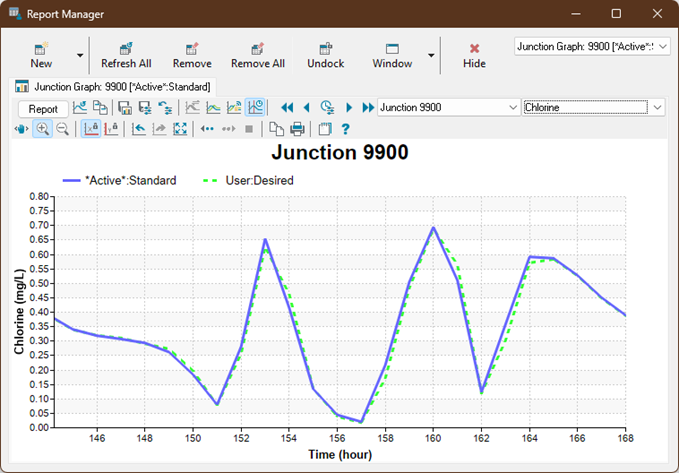Click the Remove All button
Screen dimensions: 679x473
(258, 55)
